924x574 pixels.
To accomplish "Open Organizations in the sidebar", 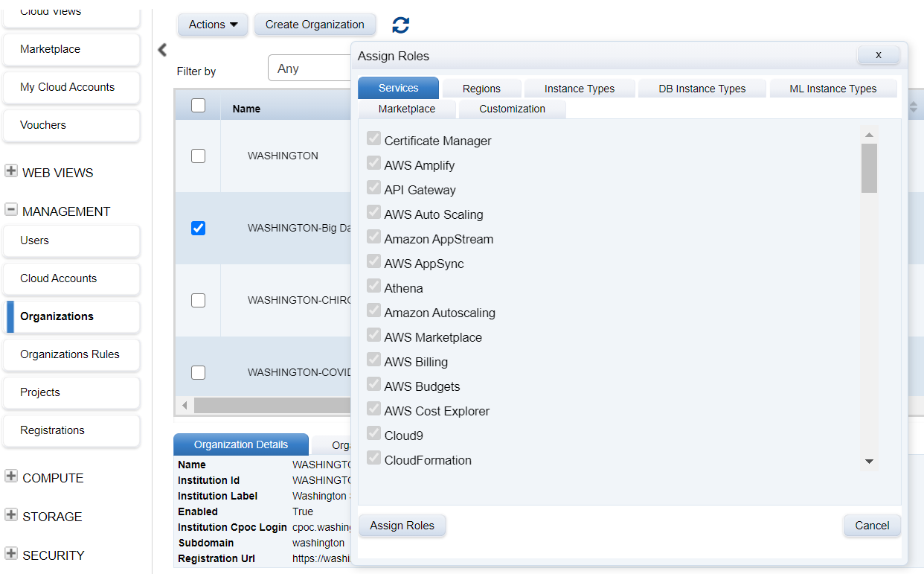I will (71, 316).
